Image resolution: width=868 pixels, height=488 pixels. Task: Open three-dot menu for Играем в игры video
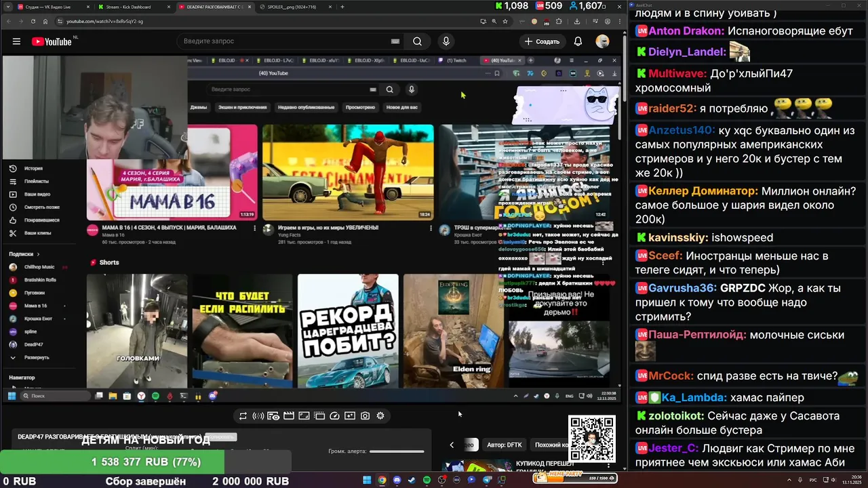[x=431, y=228]
